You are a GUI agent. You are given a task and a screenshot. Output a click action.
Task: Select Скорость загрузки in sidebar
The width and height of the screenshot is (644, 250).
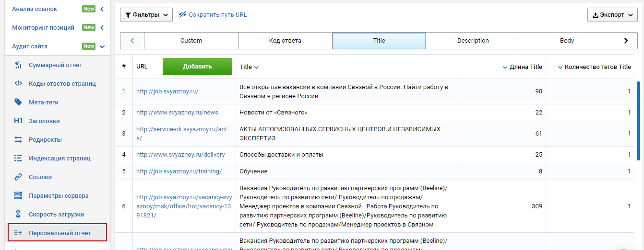coord(56,214)
